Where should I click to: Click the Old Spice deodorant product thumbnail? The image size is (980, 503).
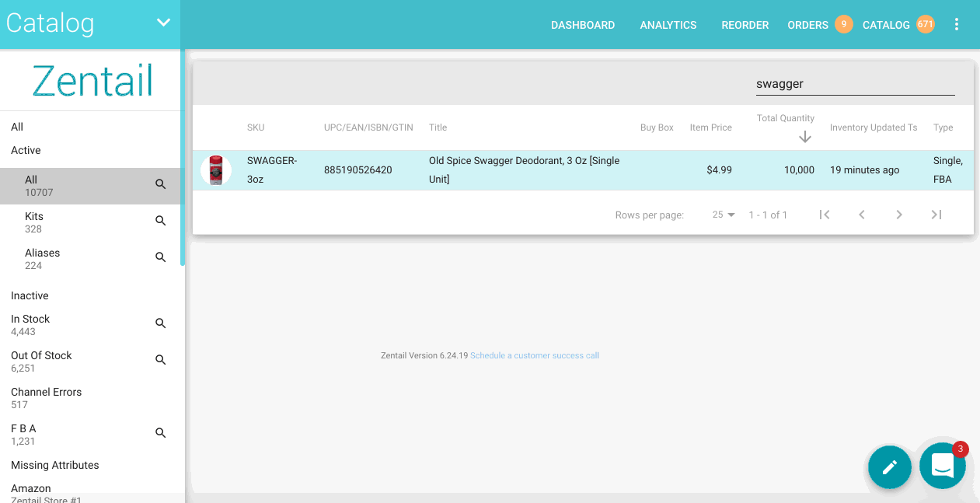(216, 170)
